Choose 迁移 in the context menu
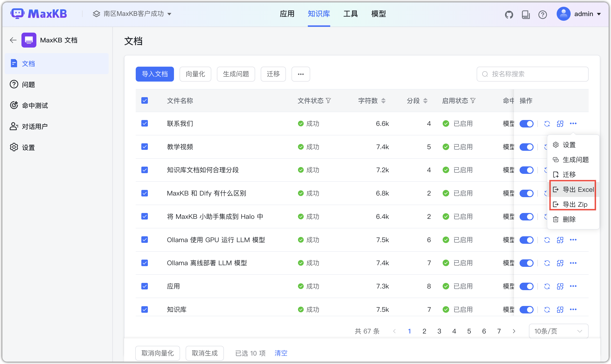The image size is (611, 364). [573, 175]
